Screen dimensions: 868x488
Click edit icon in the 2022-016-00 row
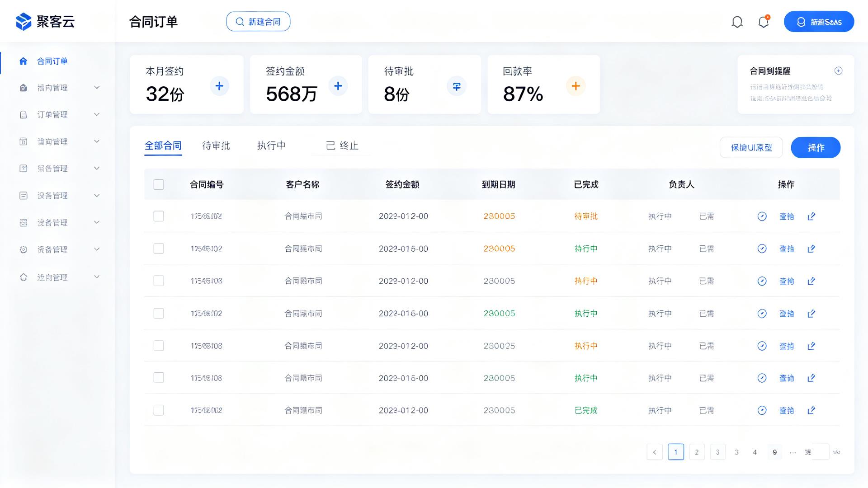click(x=811, y=314)
